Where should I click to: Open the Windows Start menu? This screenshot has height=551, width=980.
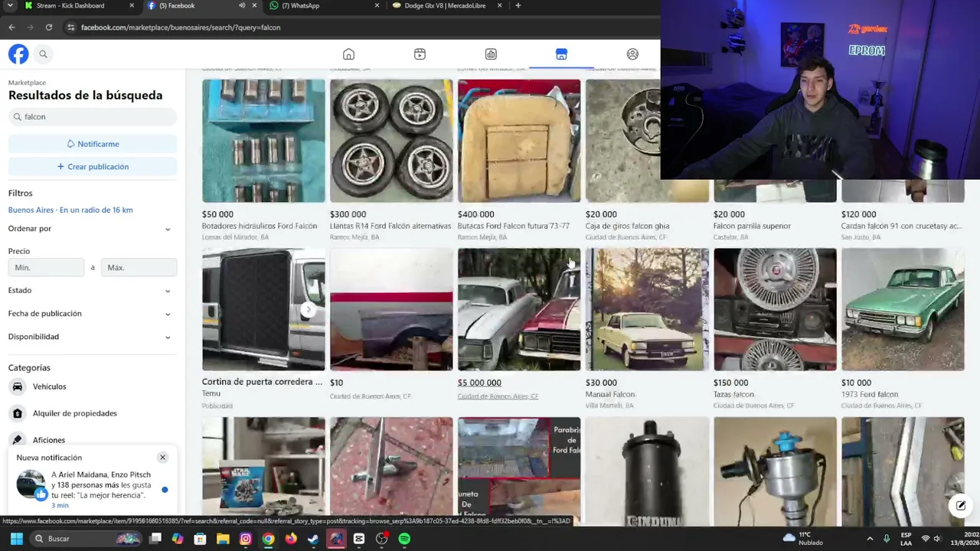point(16,539)
